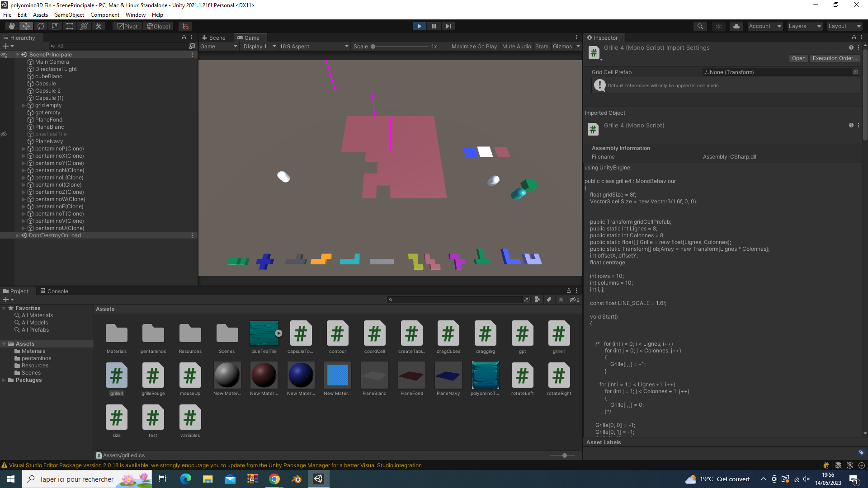
Task: Toggle Global orientation mode
Action: pos(158,26)
